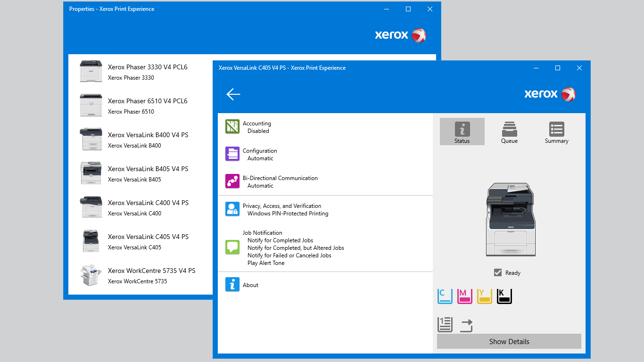Click "Automatic" under Configuration
The width and height of the screenshot is (644, 362).
tap(260, 158)
